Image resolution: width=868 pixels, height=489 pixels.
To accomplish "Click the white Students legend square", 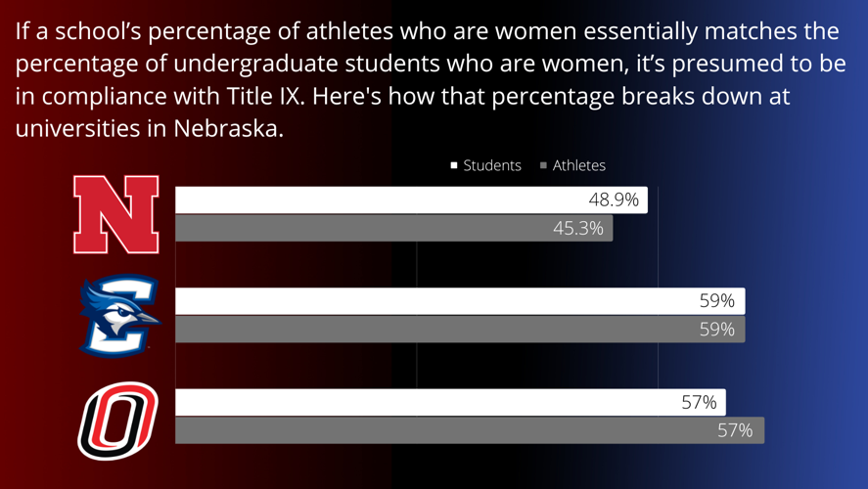I will [x=454, y=165].
